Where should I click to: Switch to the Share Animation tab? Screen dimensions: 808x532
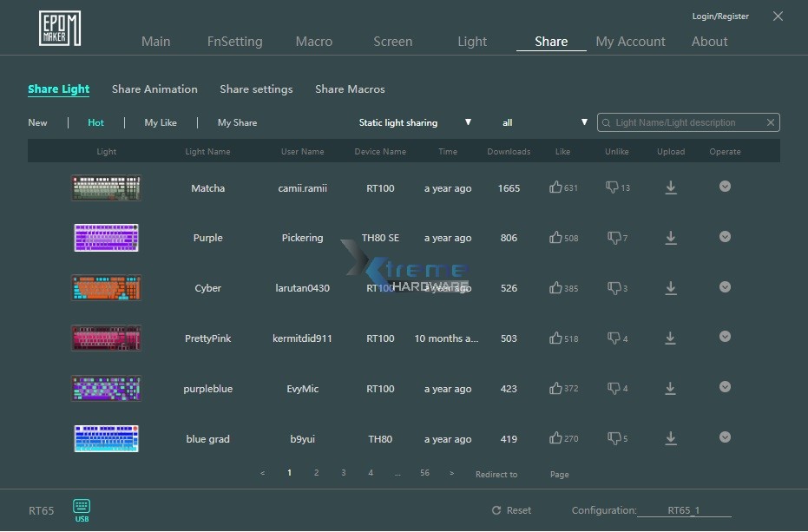(154, 89)
